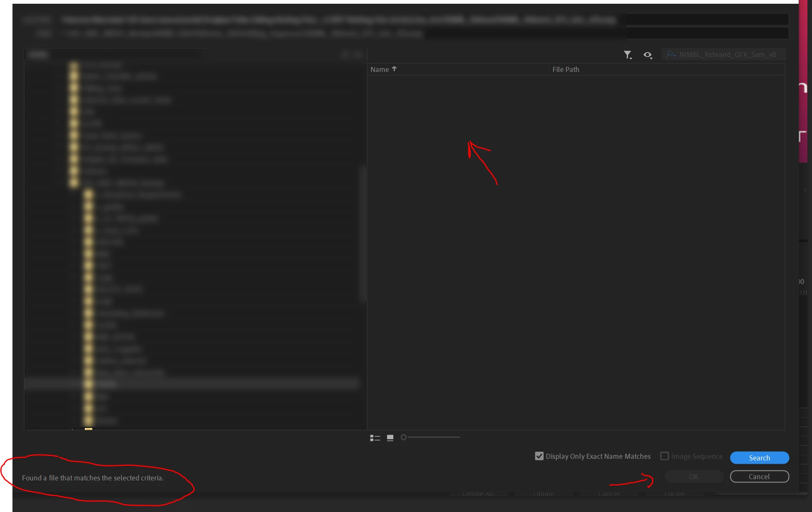The width and height of the screenshot is (812, 512).
Task: Sort results by File Path column
Action: [x=565, y=69]
